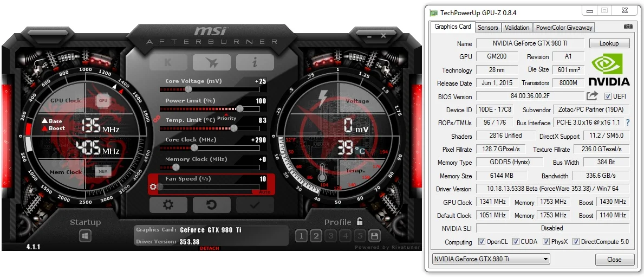Click the Driver Version field in GPU-Z
Image resolution: width=644 pixels, height=277 pixels.
click(x=552, y=189)
